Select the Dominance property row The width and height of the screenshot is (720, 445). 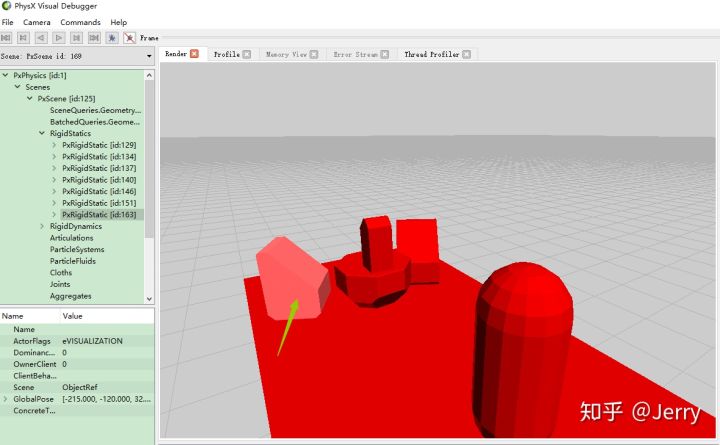(77, 352)
